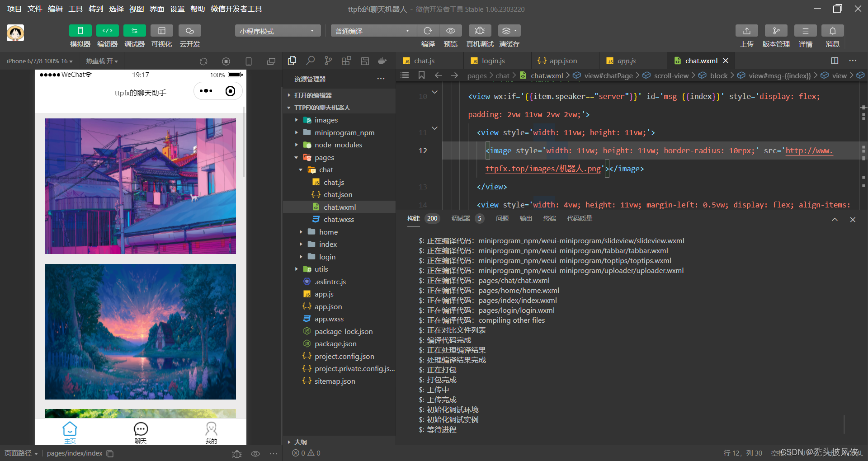Detach simulator window icon
Image resolution: width=868 pixels, height=461 pixels.
(x=271, y=61)
